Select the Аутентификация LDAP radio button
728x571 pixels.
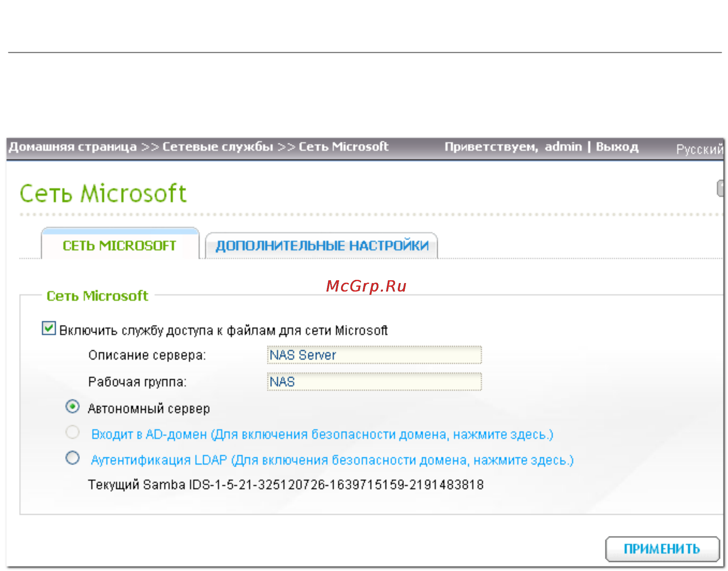(73, 458)
